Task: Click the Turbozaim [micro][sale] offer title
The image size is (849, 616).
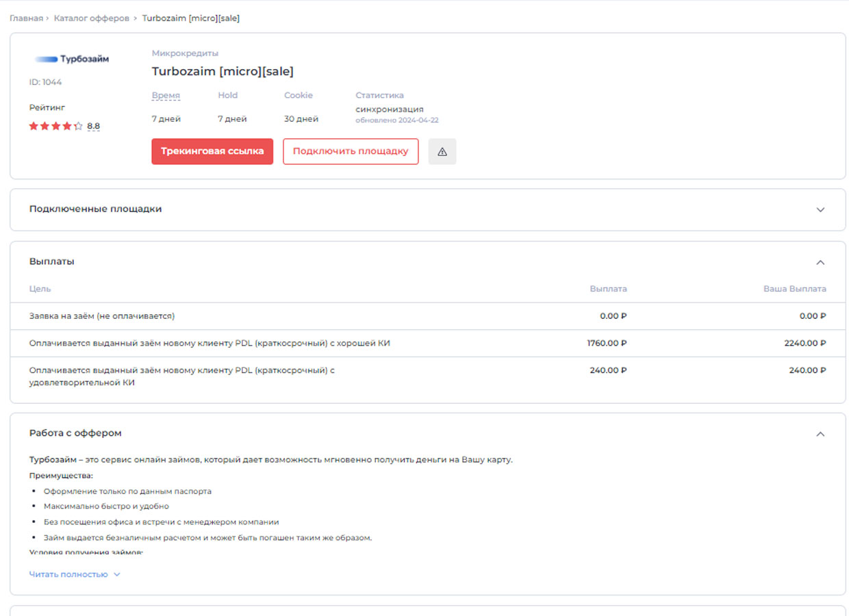Action: click(x=223, y=71)
